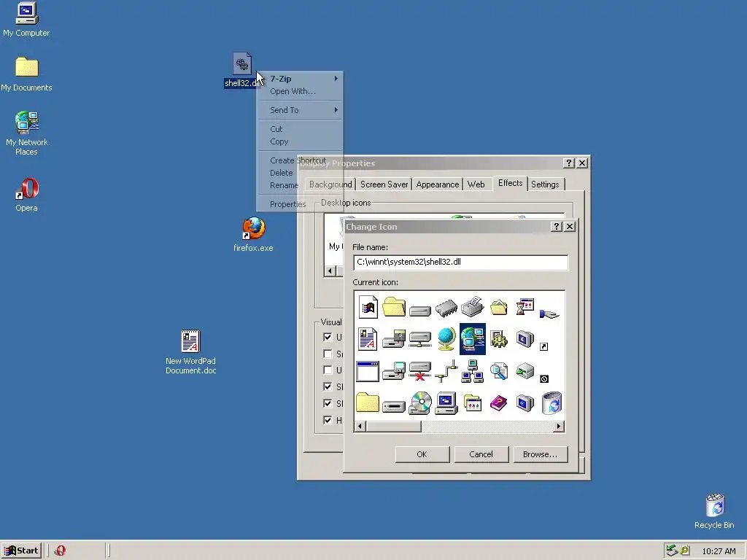747x560 pixels.
Task: Select the small black clock overlay icon
Action: click(544, 379)
